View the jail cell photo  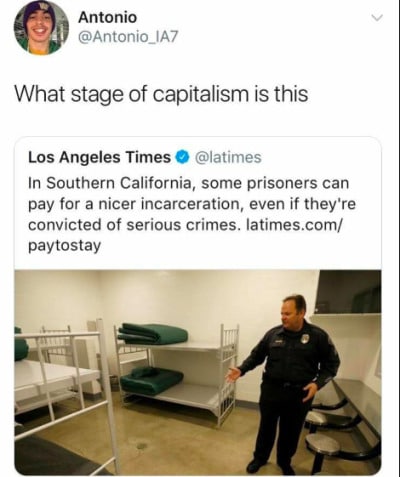(x=198, y=372)
